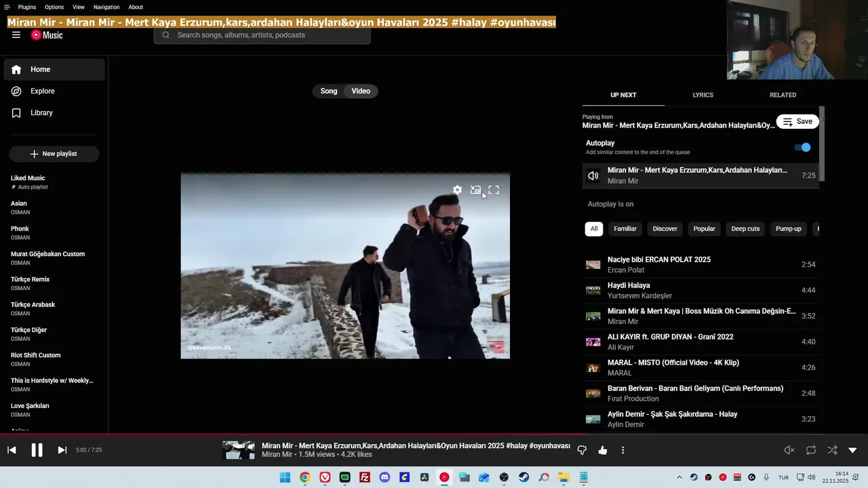Click the player bar album thumbnail
Viewport: 868px width, 488px height.
click(239, 450)
